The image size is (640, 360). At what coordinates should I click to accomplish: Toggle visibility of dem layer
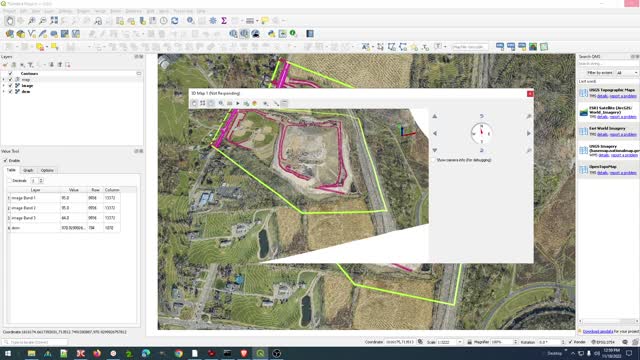point(11,91)
